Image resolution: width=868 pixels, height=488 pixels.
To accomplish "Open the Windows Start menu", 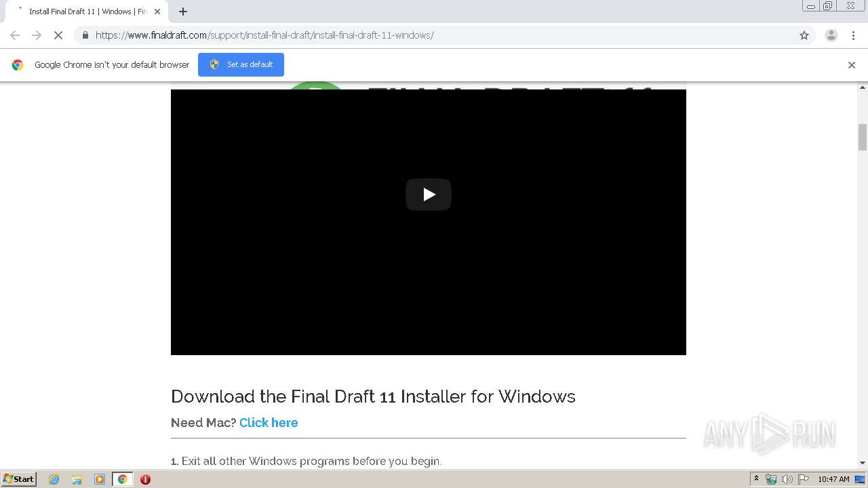I will click(x=19, y=479).
